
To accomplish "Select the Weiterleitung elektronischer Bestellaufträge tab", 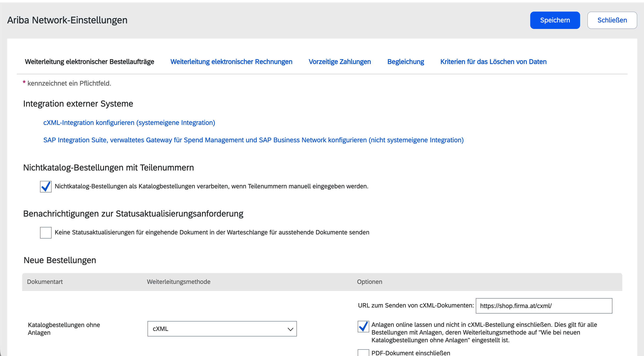I will 89,62.
